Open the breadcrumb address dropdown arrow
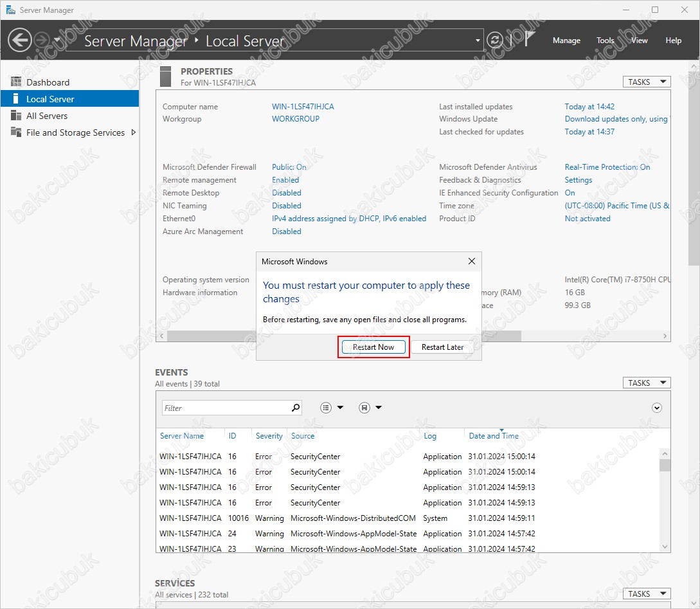Image resolution: width=700 pixels, height=609 pixels. [478, 41]
